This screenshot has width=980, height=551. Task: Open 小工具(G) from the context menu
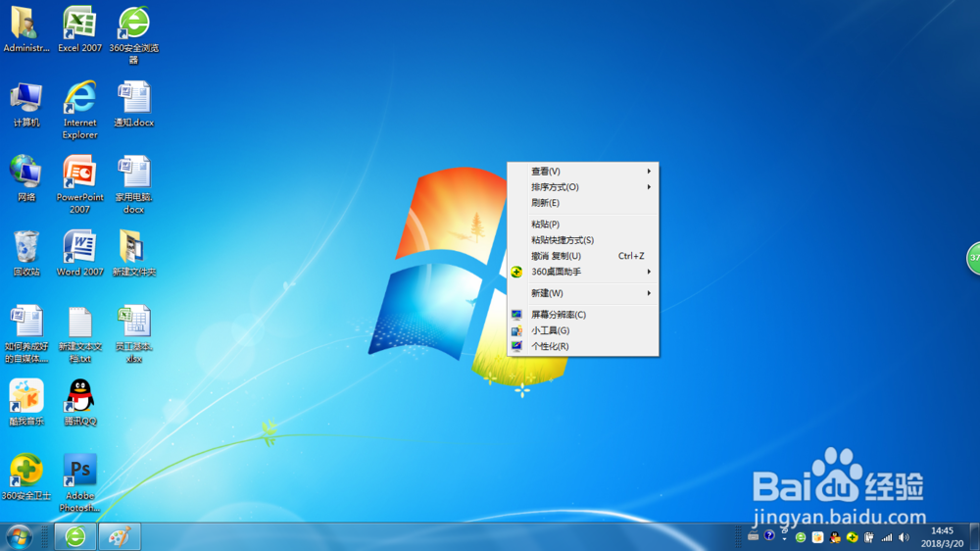pos(582,330)
